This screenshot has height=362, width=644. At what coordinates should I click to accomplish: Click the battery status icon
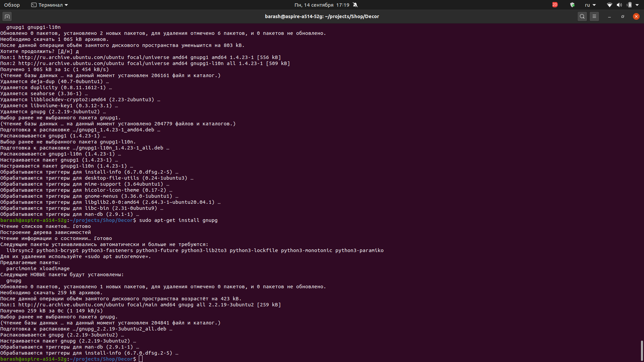(629, 5)
